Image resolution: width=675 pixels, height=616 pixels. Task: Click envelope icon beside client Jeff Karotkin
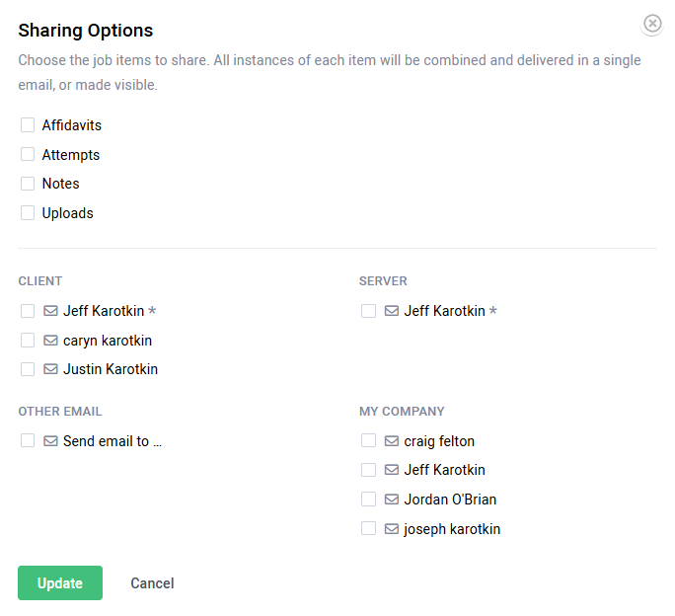[x=51, y=311]
